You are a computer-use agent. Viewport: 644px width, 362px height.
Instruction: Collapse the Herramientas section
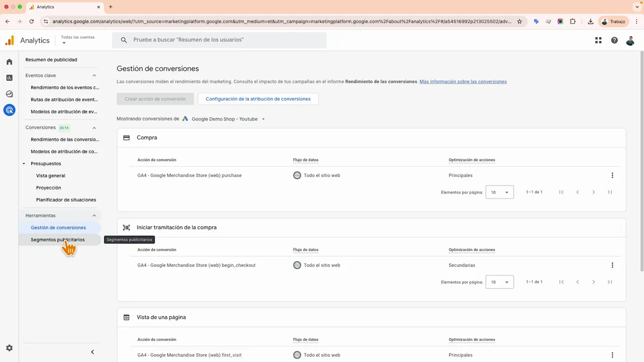(94, 216)
